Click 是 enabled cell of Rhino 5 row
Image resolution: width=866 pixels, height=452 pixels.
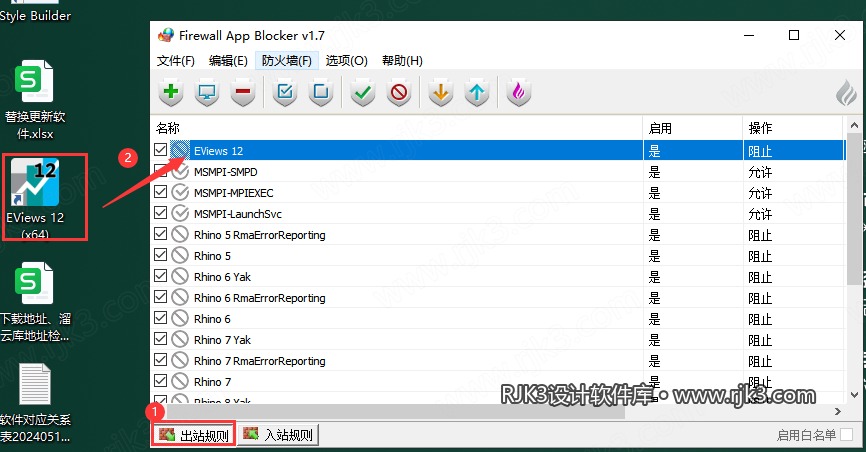click(654, 256)
